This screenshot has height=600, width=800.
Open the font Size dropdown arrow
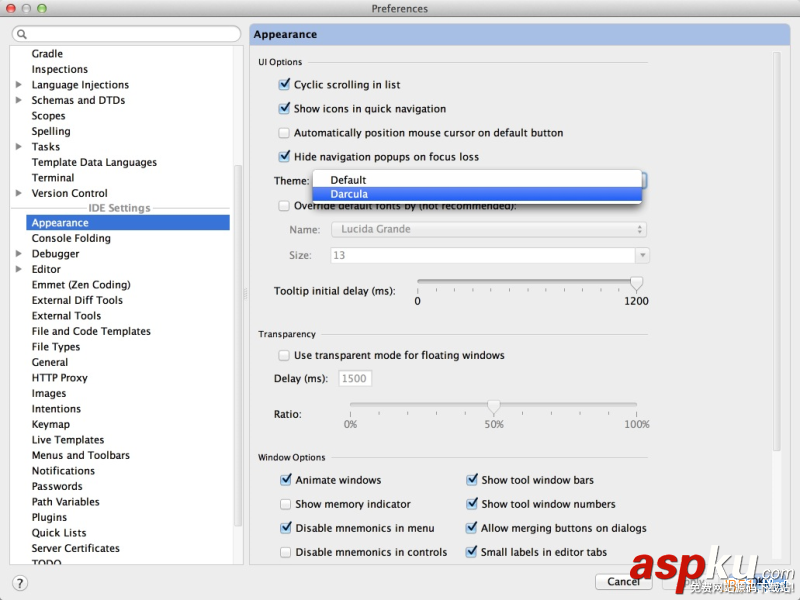[642, 255]
